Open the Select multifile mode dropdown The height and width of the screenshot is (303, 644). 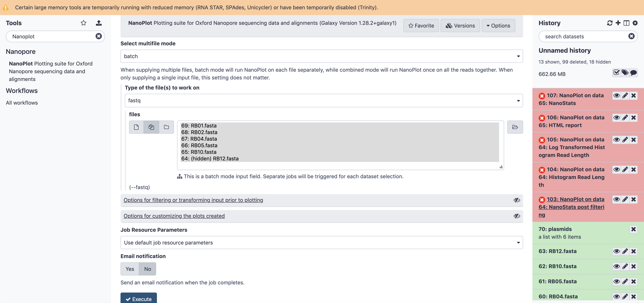321,56
